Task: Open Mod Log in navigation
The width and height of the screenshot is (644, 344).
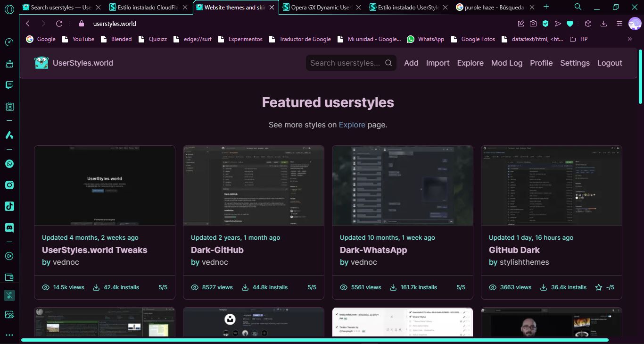Action: pos(507,63)
